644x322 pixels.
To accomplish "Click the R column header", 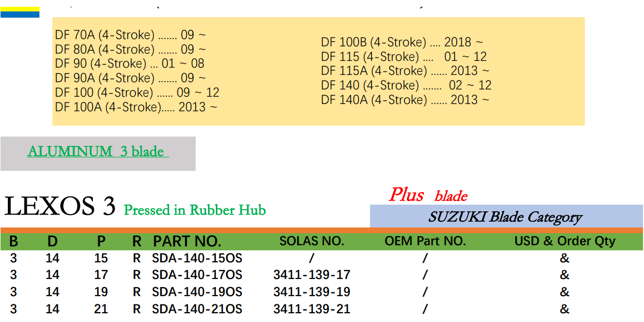I will [x=137, y=242].
